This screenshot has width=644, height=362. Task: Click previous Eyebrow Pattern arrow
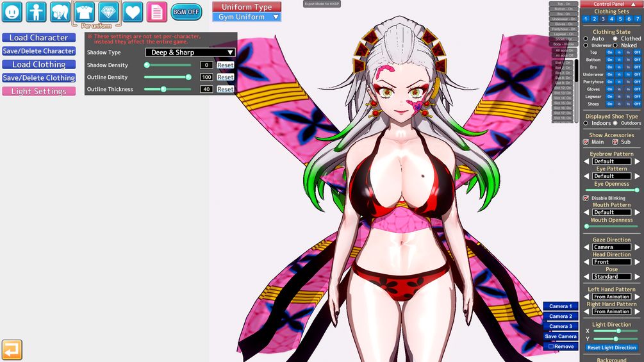click(x=586, y=161)
